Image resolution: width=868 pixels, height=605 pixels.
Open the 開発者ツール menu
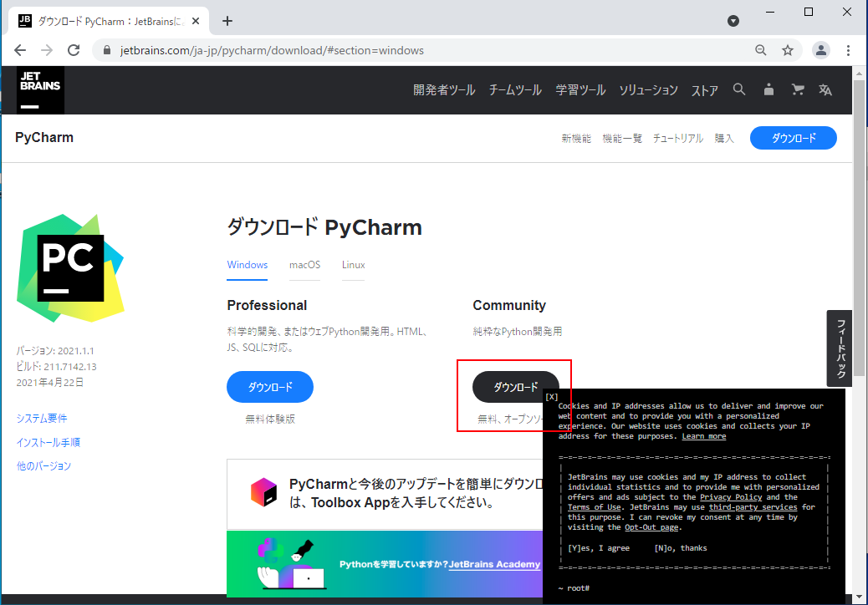(444, 90)
